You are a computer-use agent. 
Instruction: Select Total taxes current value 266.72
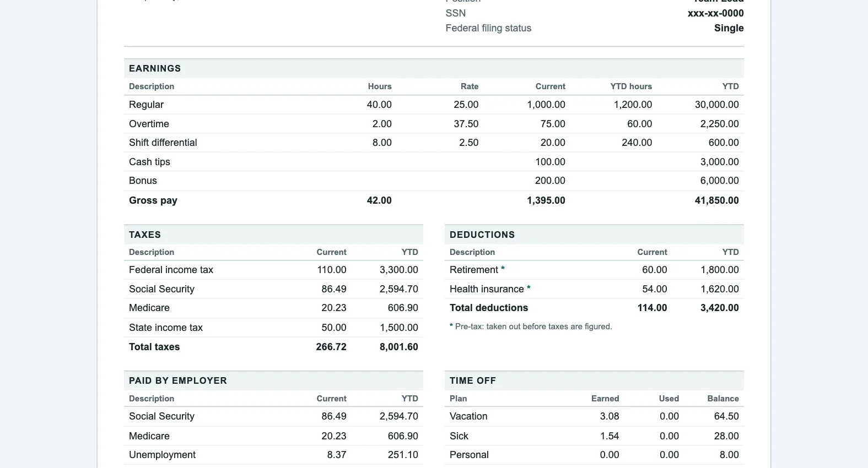pyautogui.click(x=331, y=347)
